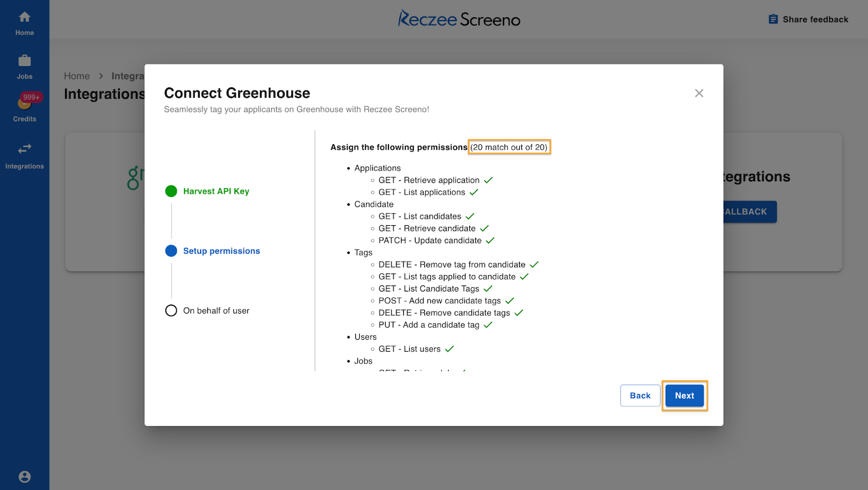Open the Home sidebar icon
This screenshot has width=868, height=490.
pos(24,17)
